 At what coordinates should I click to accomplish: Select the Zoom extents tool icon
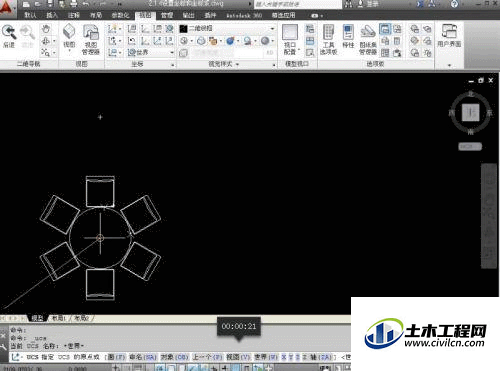(46, 52)
